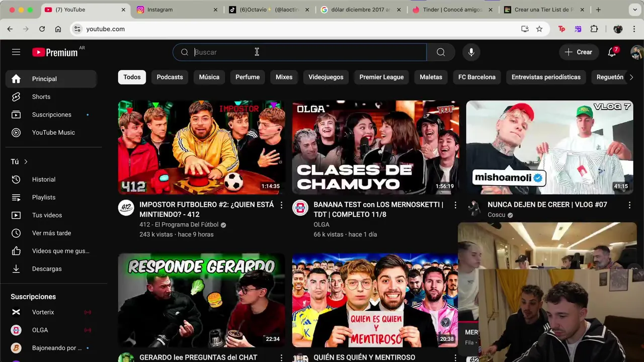This screenshot has height=362, width=644.
Task: Select the Videojuegos filter chip
Action: [x=326, y=77]
